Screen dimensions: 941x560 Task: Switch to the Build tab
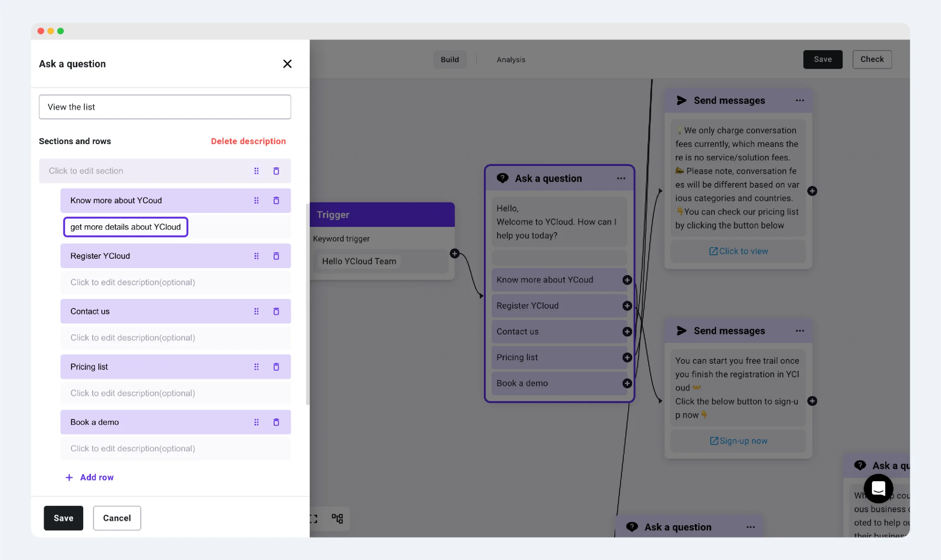(x=450, y=60)
